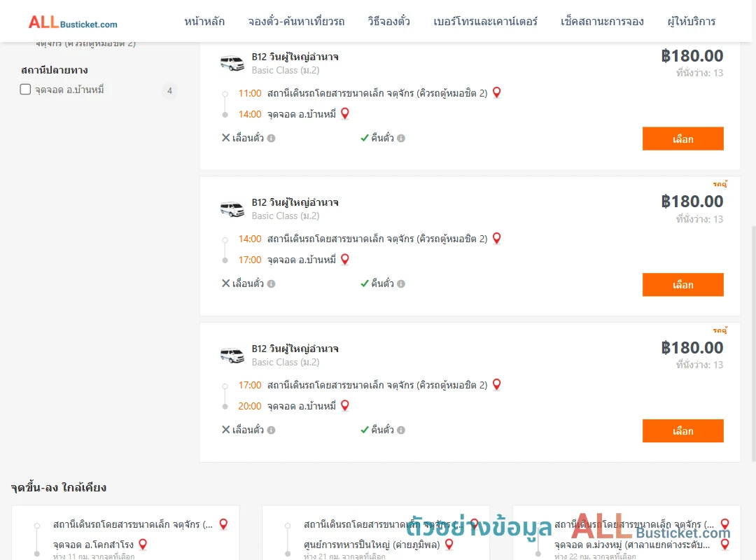Click the B12 วินผู้ใหญ่อำนาจ title of 14:00 trip
756x560 pixels.
(295, 202)
